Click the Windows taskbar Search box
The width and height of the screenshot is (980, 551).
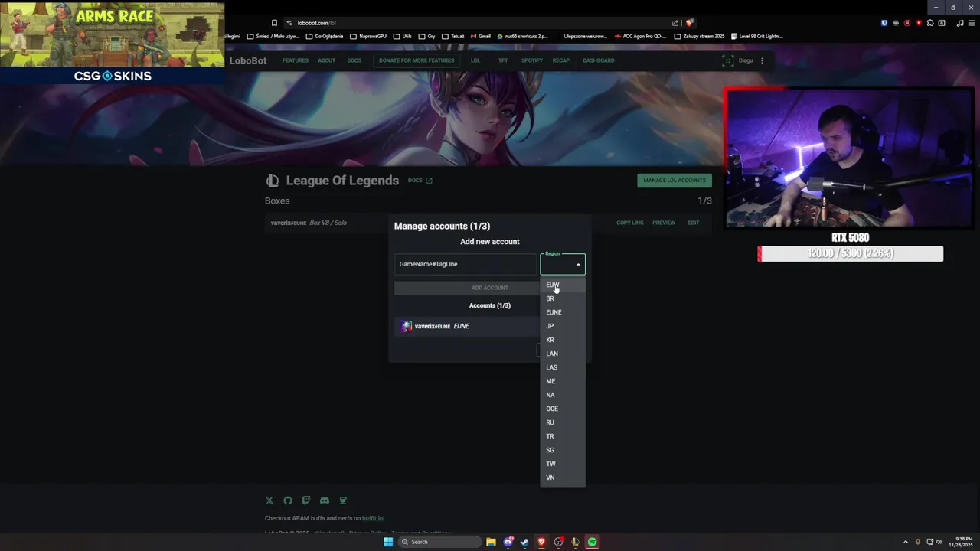[x=439, y=542]
